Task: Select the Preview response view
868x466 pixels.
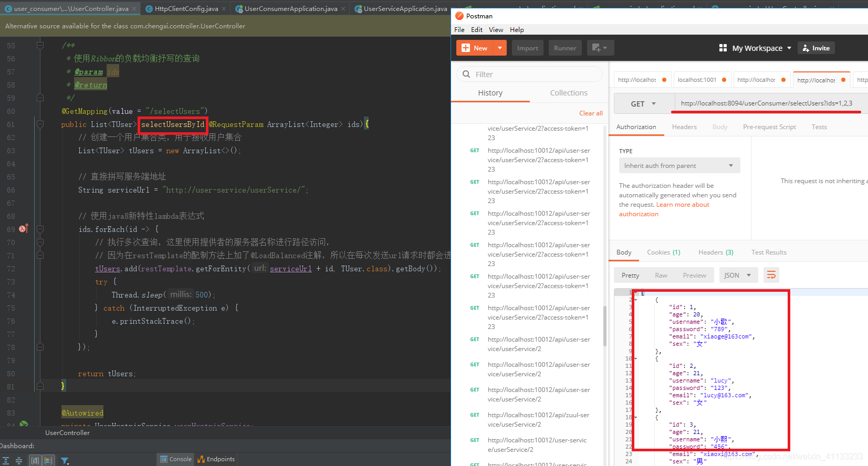Action: click(694, 276)
